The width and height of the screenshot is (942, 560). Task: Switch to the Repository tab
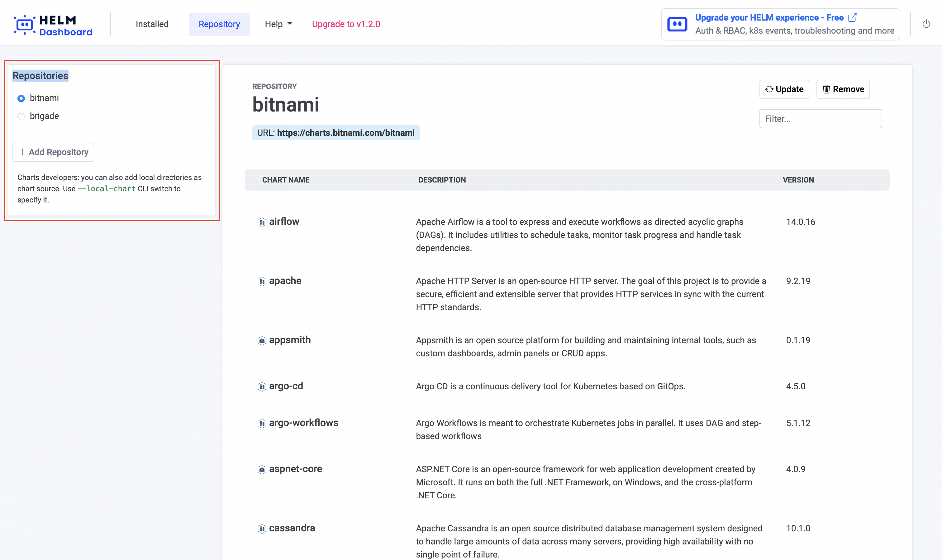219,24
